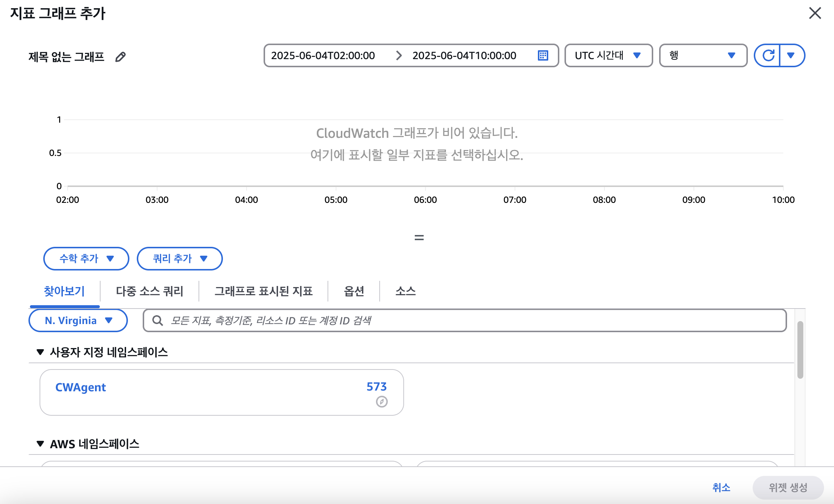Screen dimensions: 834x504
Task: Close the dialog with the X icon
Action: [815, 13]
